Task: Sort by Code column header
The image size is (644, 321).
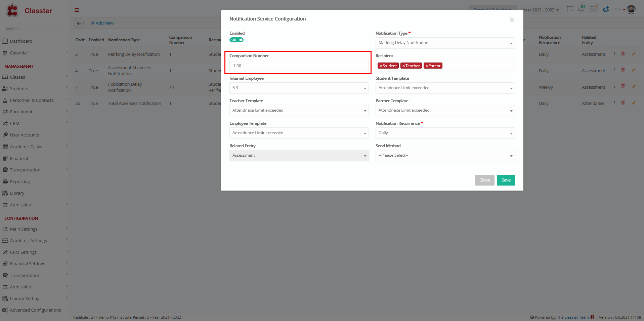Action: 80,40
